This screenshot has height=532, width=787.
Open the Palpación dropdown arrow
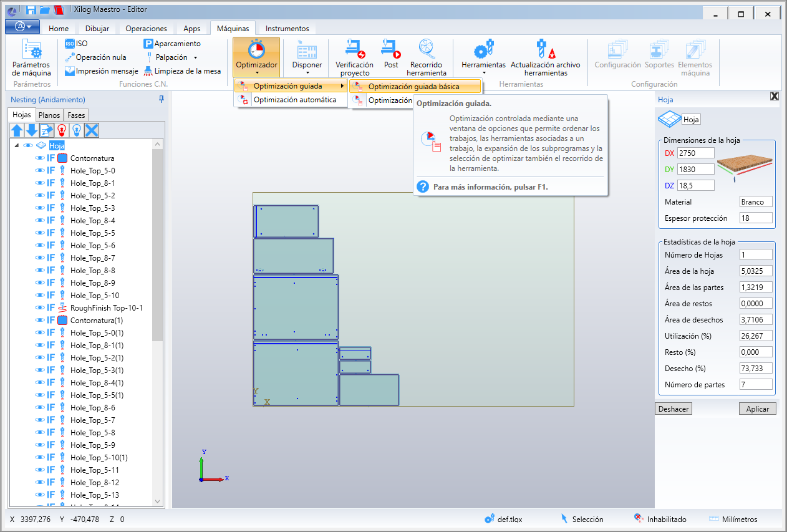[x=195, y=57]
